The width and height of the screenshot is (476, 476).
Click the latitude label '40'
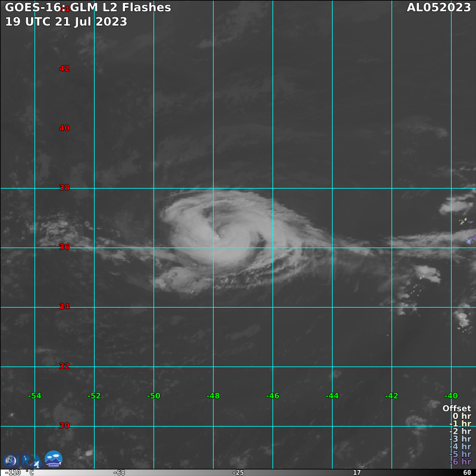pos(64,128)
